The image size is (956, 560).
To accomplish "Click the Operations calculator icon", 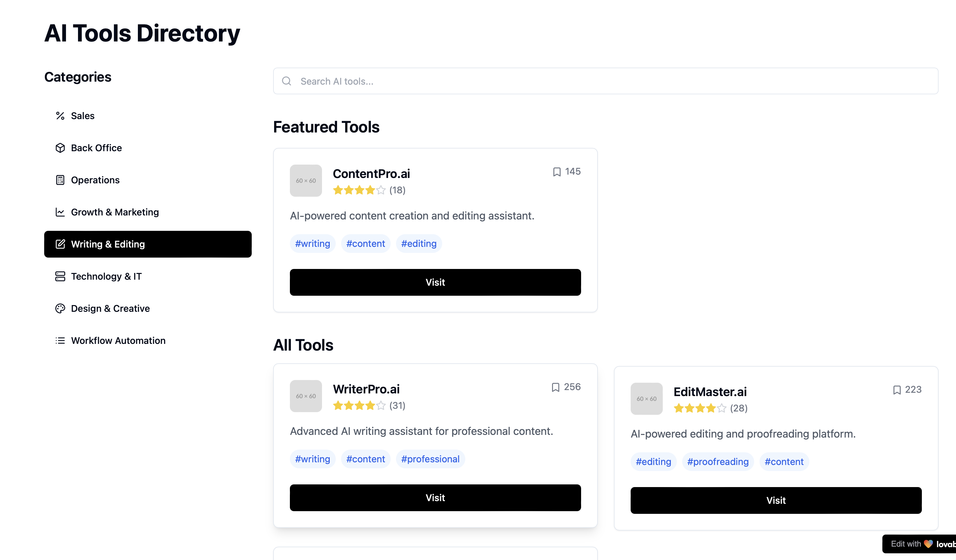I will [x=60, y=180].
